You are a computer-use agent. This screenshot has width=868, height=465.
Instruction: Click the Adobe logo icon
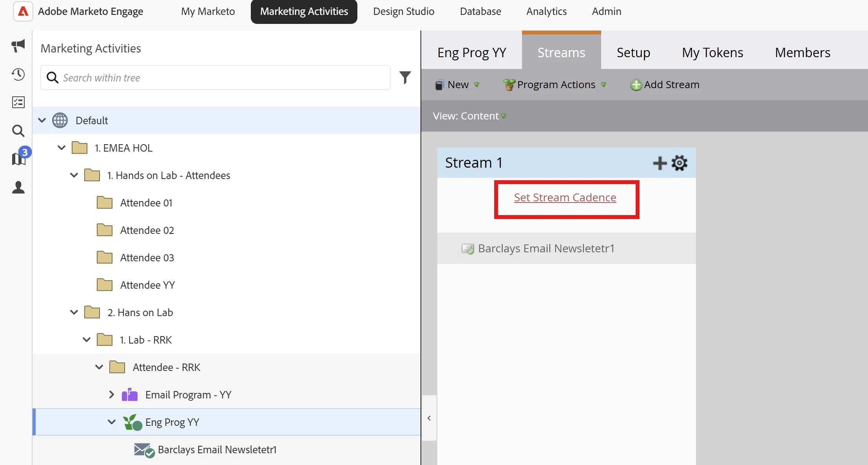[x=23, y=11]
